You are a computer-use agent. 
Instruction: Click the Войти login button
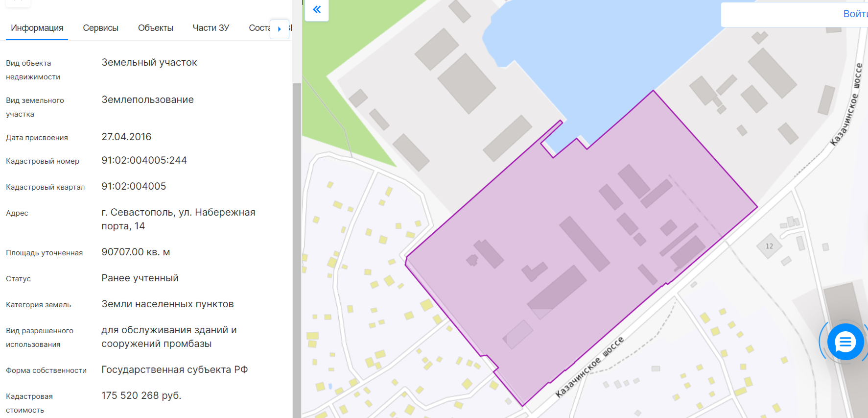[854, 14]
